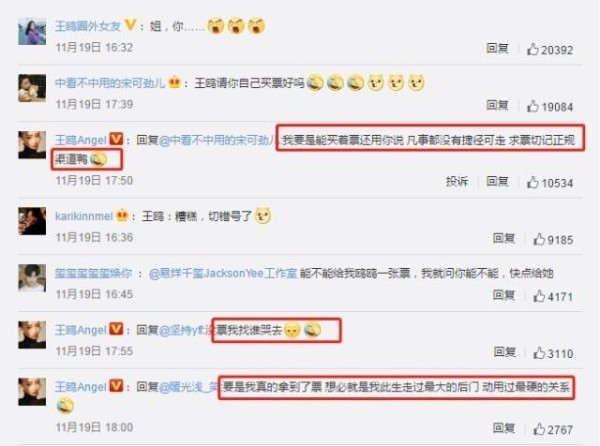Reply to karikinnmel's comment
Image resolution: width=600 pixels, height=446 pixels.
click(504, 238)
